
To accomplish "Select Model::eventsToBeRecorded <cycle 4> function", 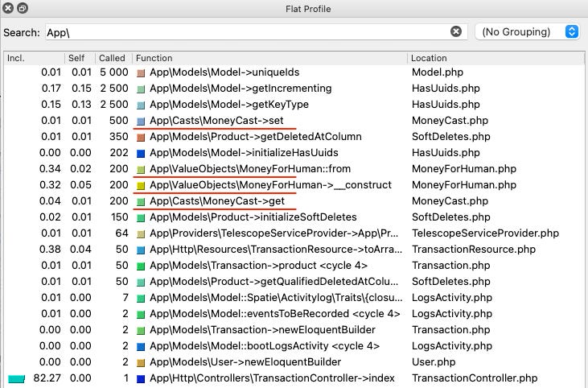I will [274, 314].
